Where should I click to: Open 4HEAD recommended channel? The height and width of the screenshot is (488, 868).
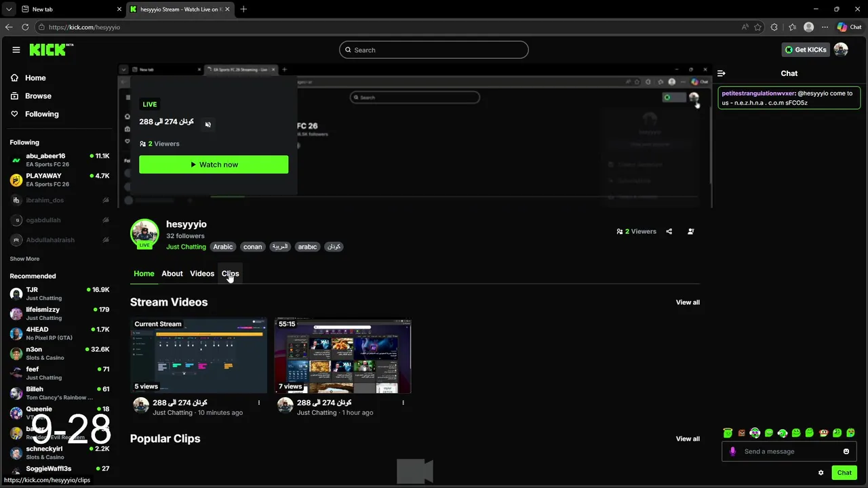(x=60, y=333)
